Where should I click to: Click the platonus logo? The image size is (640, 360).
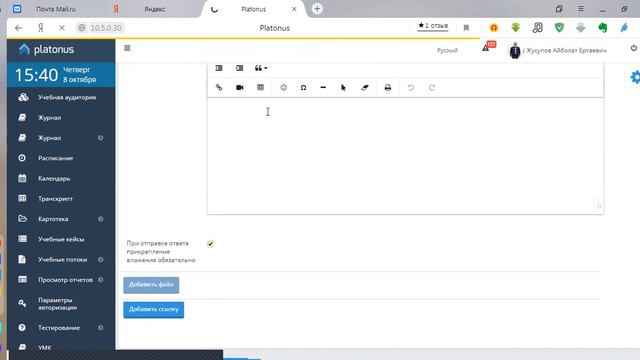click(46, 49)
